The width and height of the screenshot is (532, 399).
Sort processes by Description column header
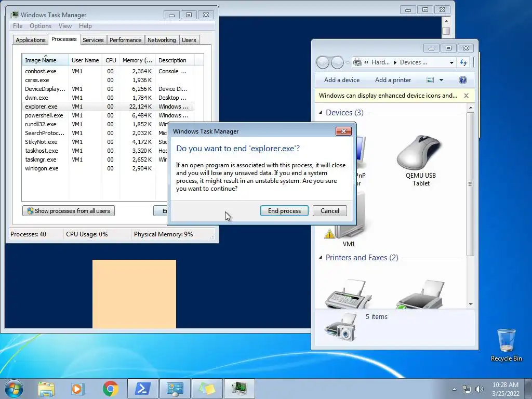click(175, 60)
